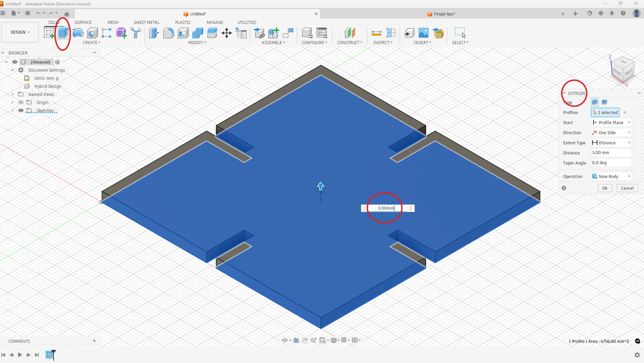644x363 pixels.
Task: Click the Distance field in Extrude panel
Action: tap(611, 152)
